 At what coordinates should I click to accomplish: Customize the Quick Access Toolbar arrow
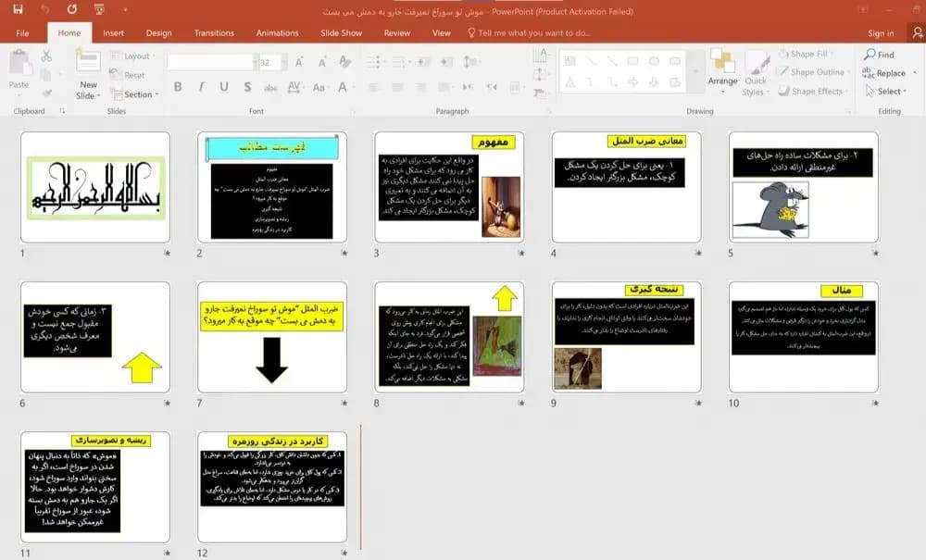125,9
